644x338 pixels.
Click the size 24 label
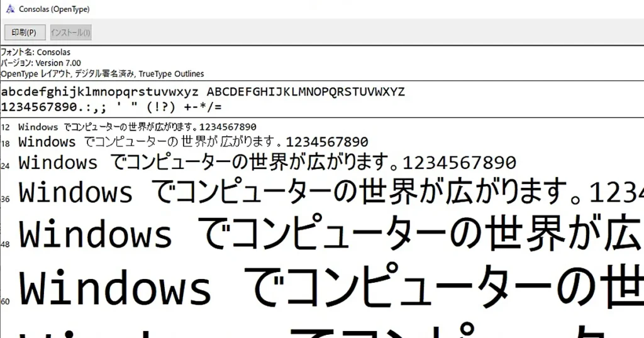click(x=5, y=166)
